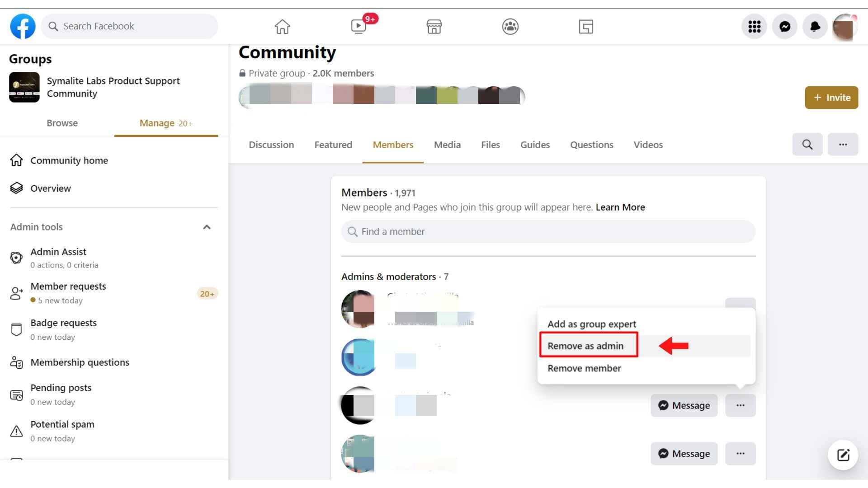Choose Add as group expert
Viewport: 868px width, 488px height.
coord(591,324)
